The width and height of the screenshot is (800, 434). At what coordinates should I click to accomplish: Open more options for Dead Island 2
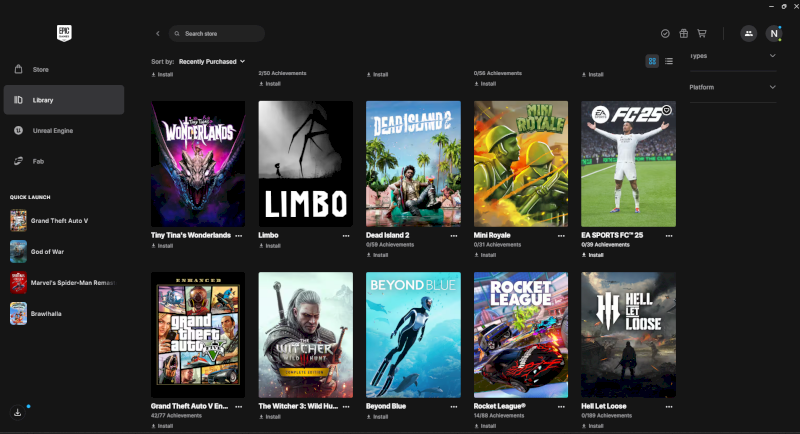coord(454,236)
